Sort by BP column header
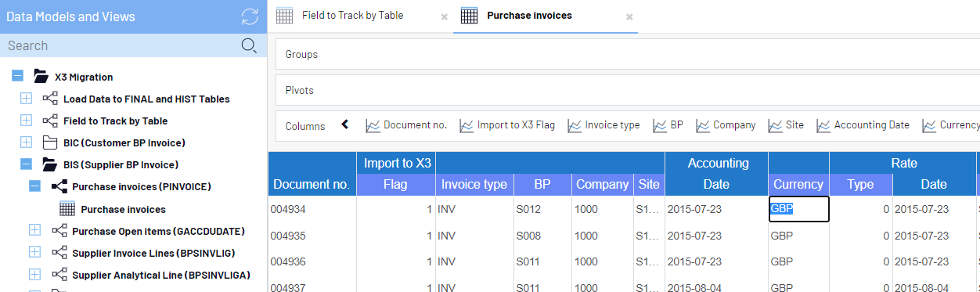 pyautogui.click(x=542, y=185)
